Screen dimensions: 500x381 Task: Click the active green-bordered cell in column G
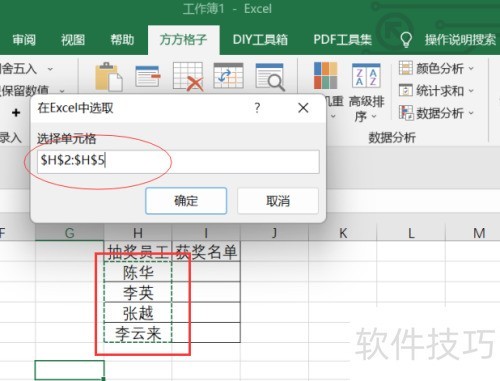(69, 370)
